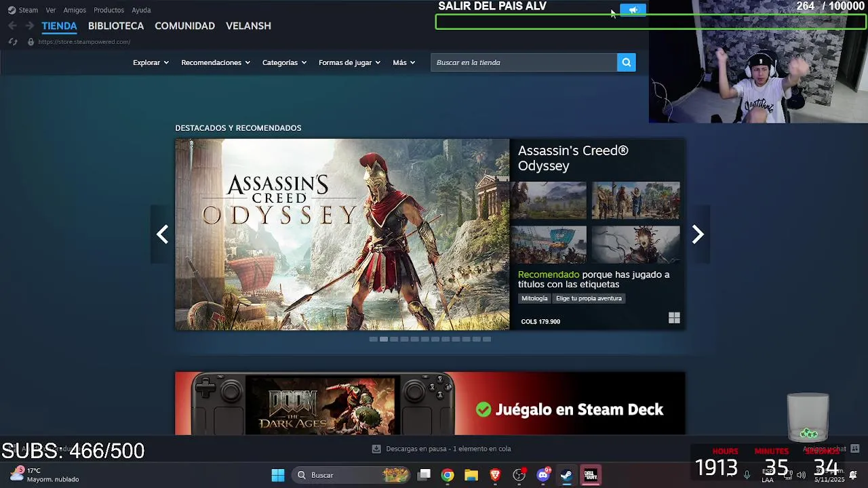The width and height of the screenshot is (868, 488).
Task: Click the store URL address text
Action: 84,42
